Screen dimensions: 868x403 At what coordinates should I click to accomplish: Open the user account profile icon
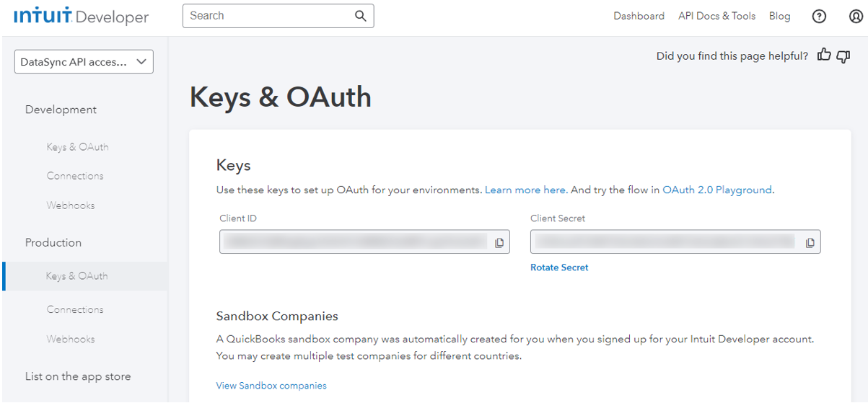(856, 17)
